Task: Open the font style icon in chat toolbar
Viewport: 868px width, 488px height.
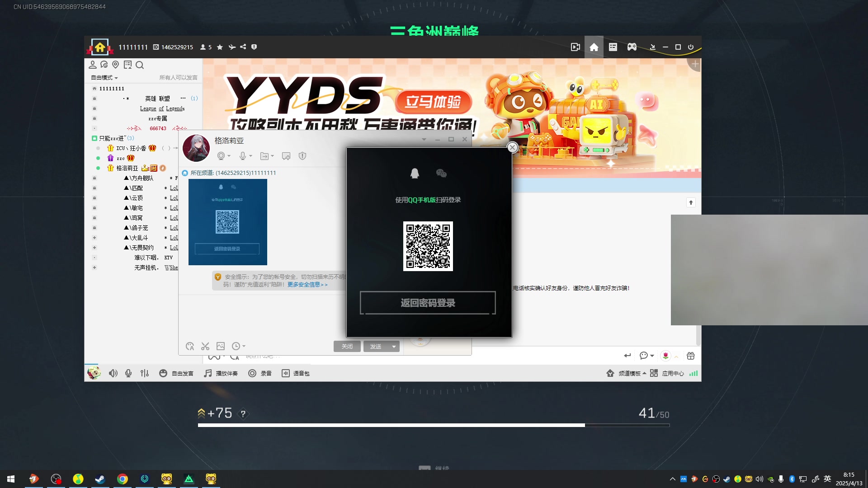Action: pos(190,346)
